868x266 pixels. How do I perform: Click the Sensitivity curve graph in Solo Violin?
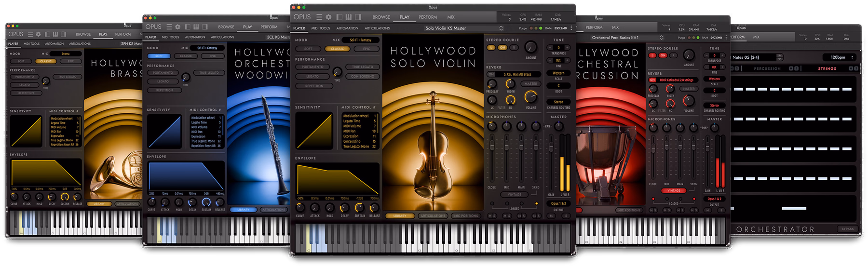tap(314, 131)
